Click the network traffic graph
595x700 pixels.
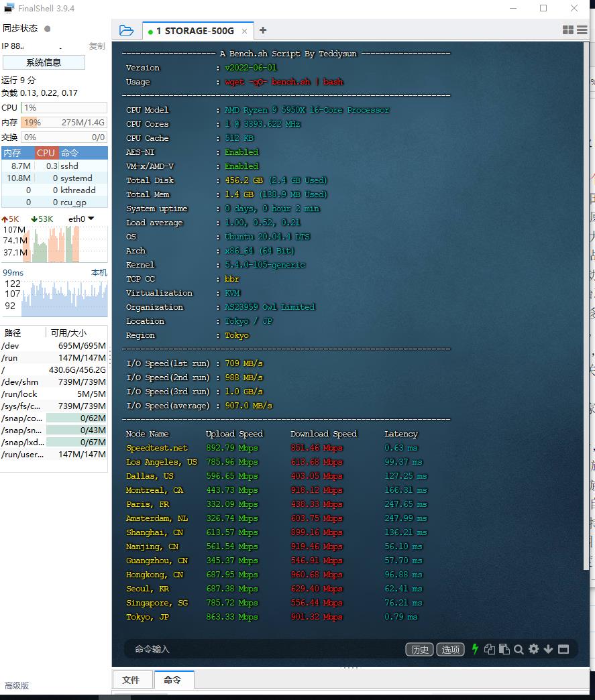point(54,244)
